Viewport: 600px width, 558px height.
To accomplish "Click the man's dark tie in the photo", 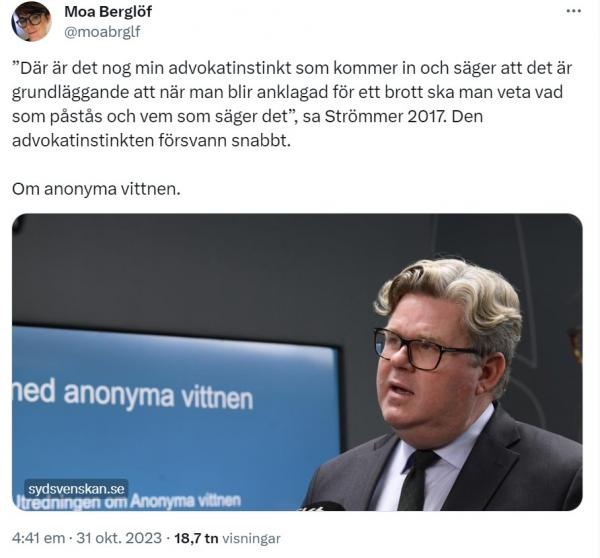I will coord(417,479).
